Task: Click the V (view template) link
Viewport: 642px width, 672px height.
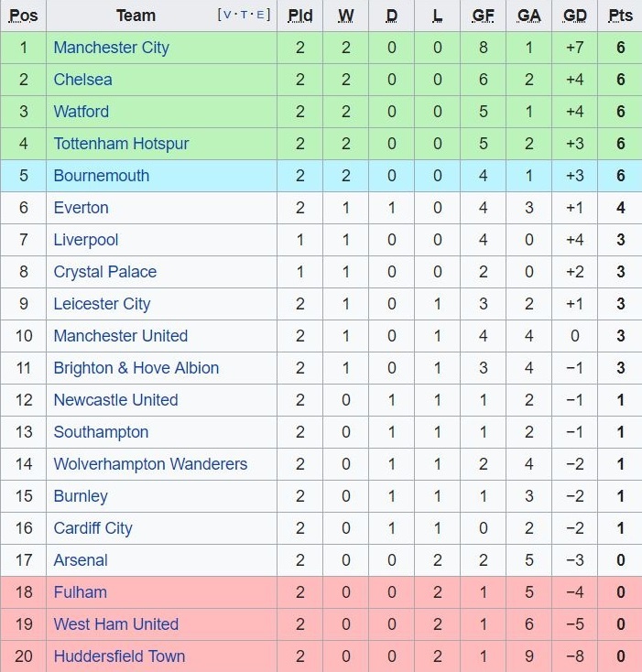Action: tap(226, 15)
